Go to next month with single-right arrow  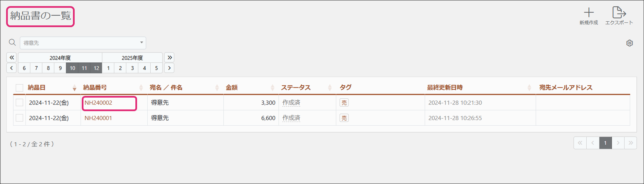pyautogui.click(x=169, y=68)
